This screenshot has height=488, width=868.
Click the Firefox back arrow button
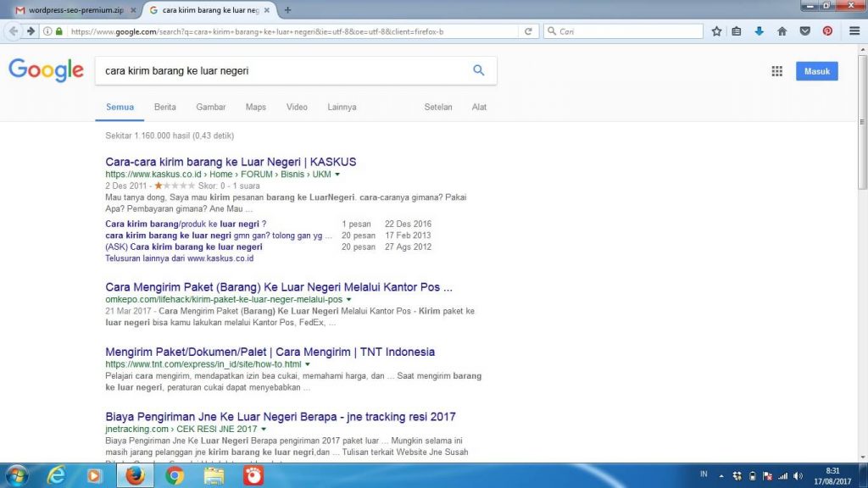[14, 31]
